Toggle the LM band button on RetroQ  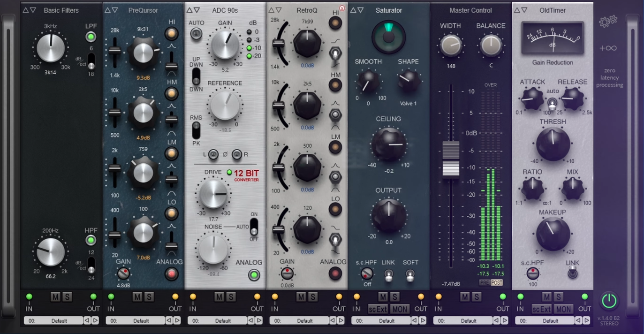(x=335, y=147)
